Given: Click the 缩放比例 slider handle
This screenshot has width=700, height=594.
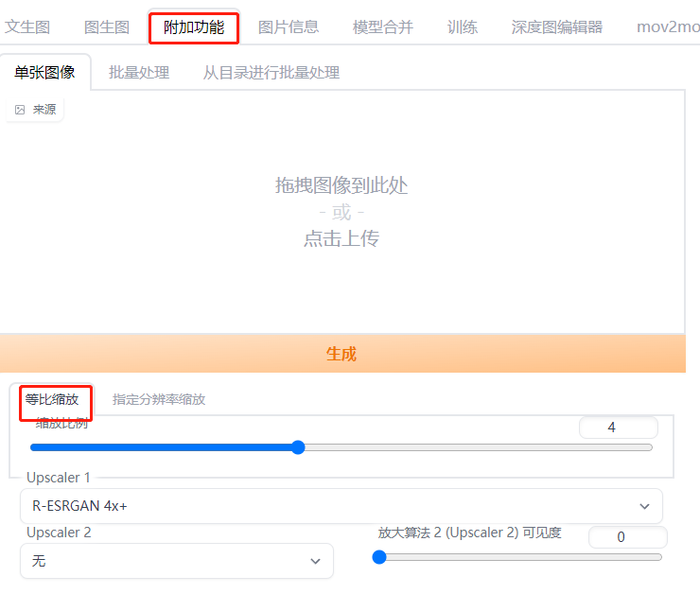Looking at the screenshot, I should [298, 447].
